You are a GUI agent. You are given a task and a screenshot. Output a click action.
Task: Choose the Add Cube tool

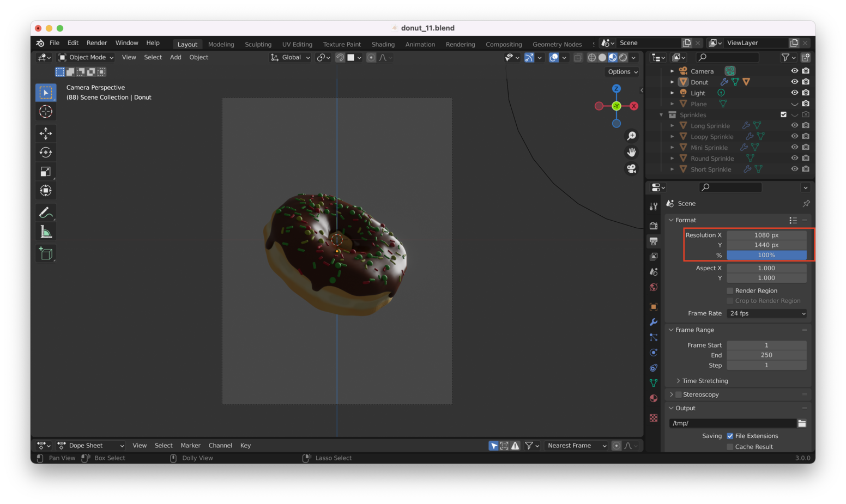46,253
